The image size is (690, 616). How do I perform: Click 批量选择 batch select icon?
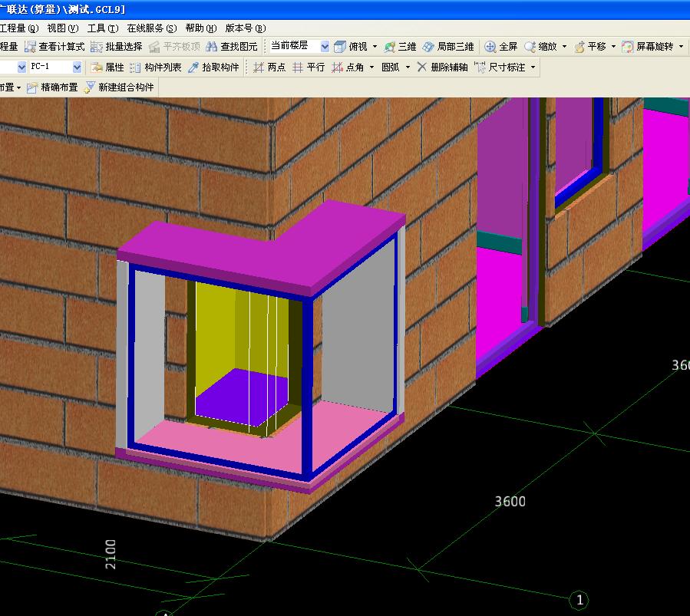pos(97,47)
